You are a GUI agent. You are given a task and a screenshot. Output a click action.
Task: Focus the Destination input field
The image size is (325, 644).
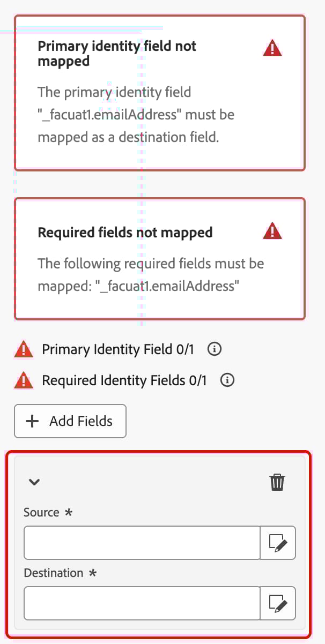[142, 603]
